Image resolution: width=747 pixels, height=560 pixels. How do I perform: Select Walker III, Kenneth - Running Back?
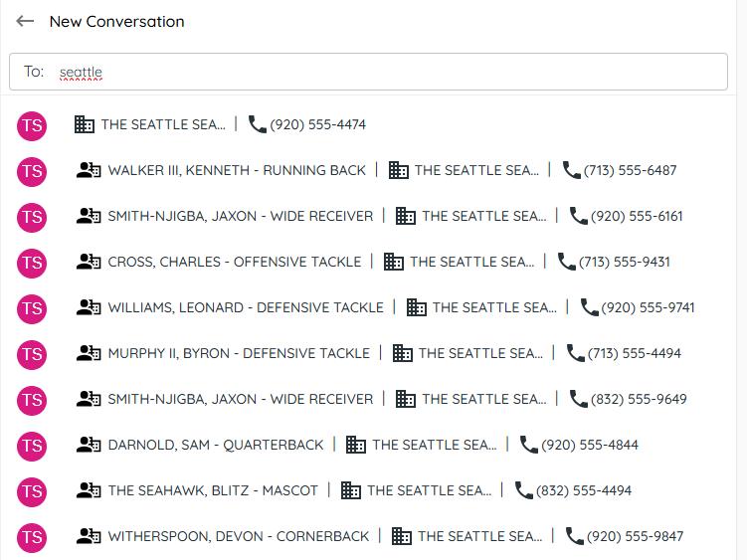[237, 170]
